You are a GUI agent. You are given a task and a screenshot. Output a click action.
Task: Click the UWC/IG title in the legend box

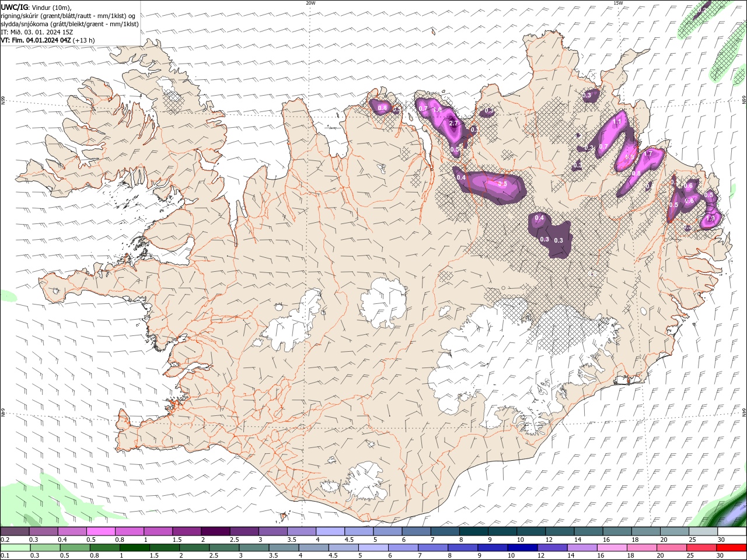14,7
